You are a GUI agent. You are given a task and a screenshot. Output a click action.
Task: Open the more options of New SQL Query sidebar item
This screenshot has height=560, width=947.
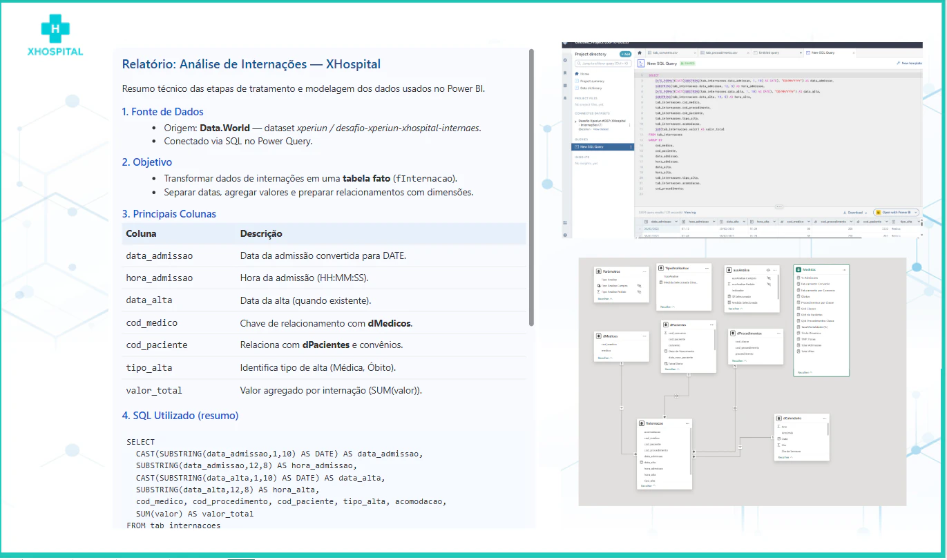pos(630,146)
